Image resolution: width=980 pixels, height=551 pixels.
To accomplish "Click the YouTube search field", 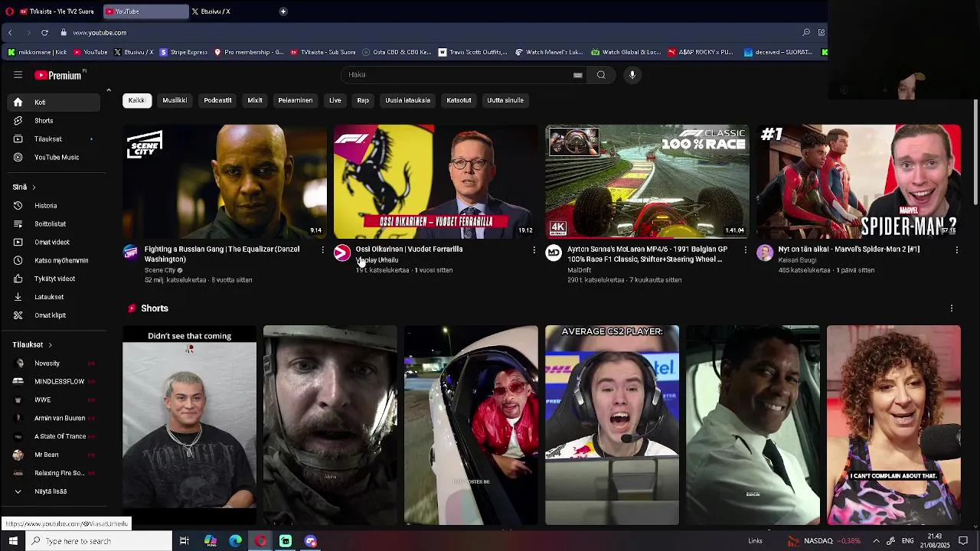I will point(456,75).
